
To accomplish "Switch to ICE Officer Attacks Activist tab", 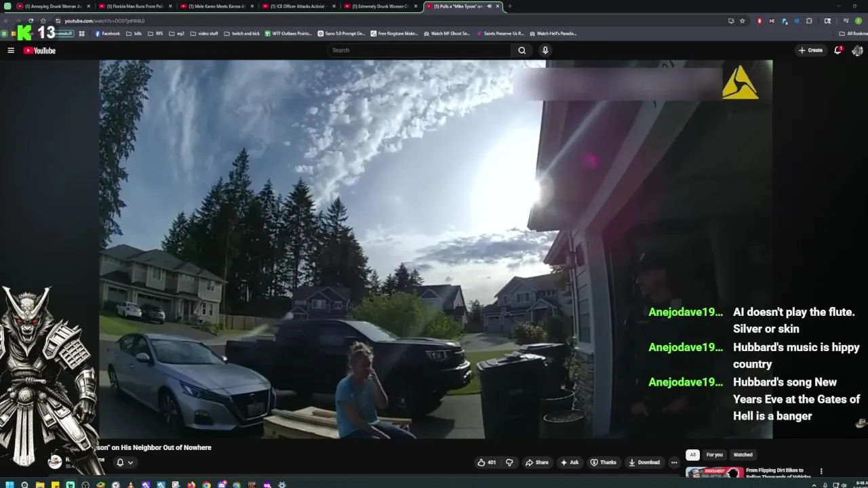I will (x=299, y=6).
